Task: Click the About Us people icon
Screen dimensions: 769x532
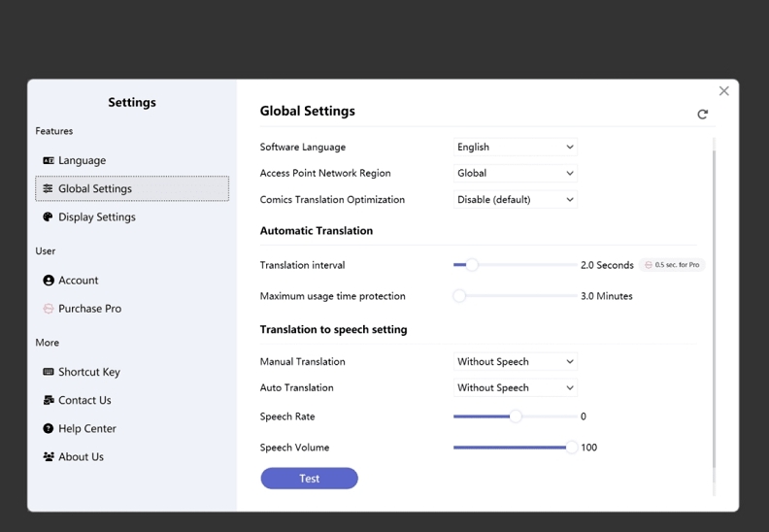Action: [x=49, y=456]
